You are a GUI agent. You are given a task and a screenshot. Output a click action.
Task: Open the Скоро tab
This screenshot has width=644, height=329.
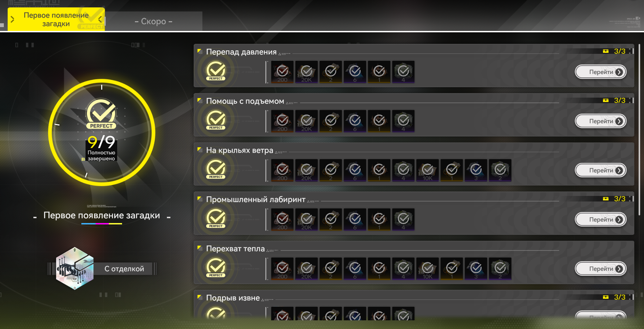[154, 21]
